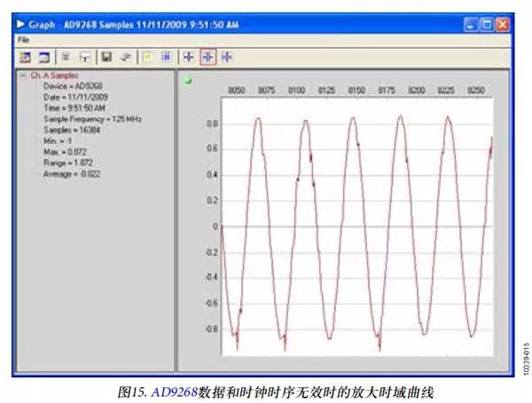Select the Date = 11/11/2009 row
This screenshot has width=532, height=403.
pos(75,97)
